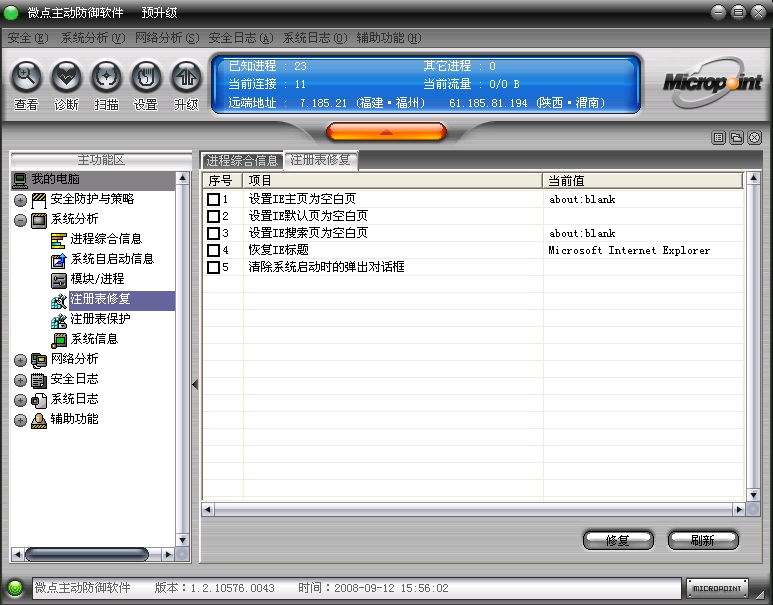This screenshot has width=773, height=605.
Task: Click the 系统分析 folder icon
Action: click(39, 220)
